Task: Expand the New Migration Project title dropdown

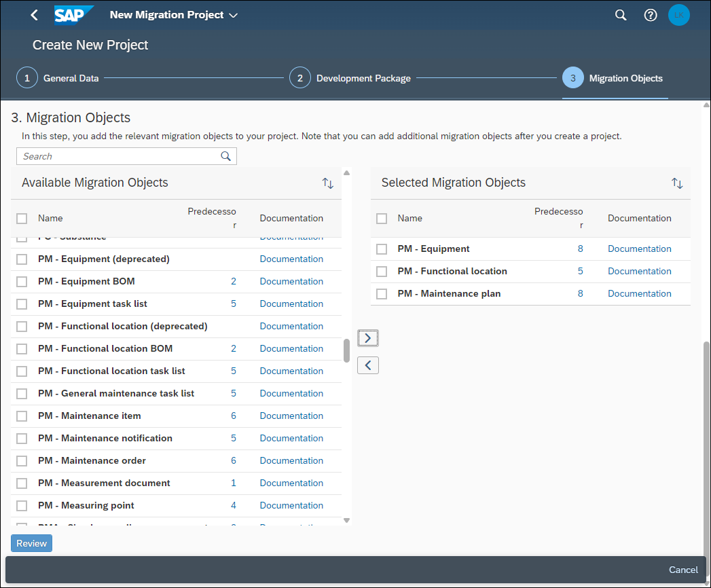Action: (233, 16)
